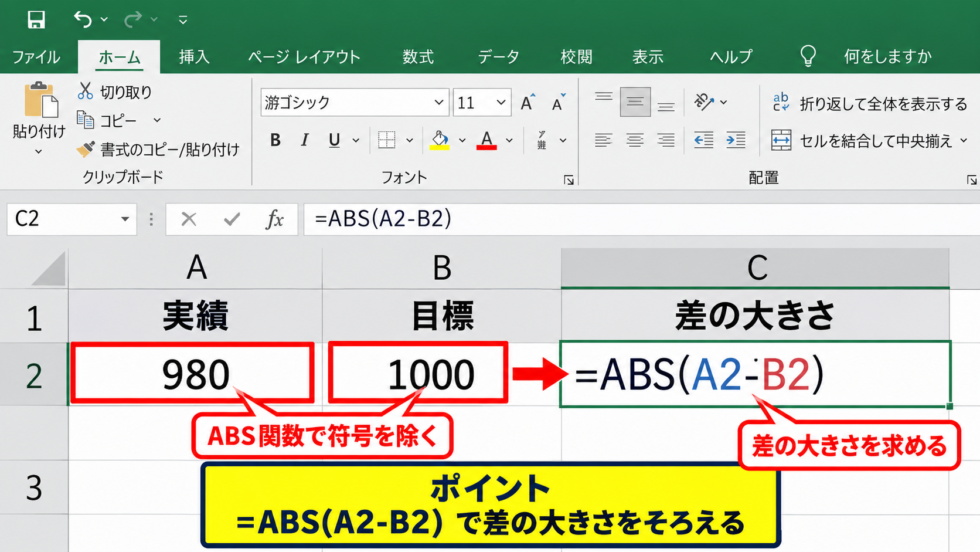The width and height of the screenshot is (980, 552).
Task: Open the ヘルプ tab
Action: (x=731, y=57)
